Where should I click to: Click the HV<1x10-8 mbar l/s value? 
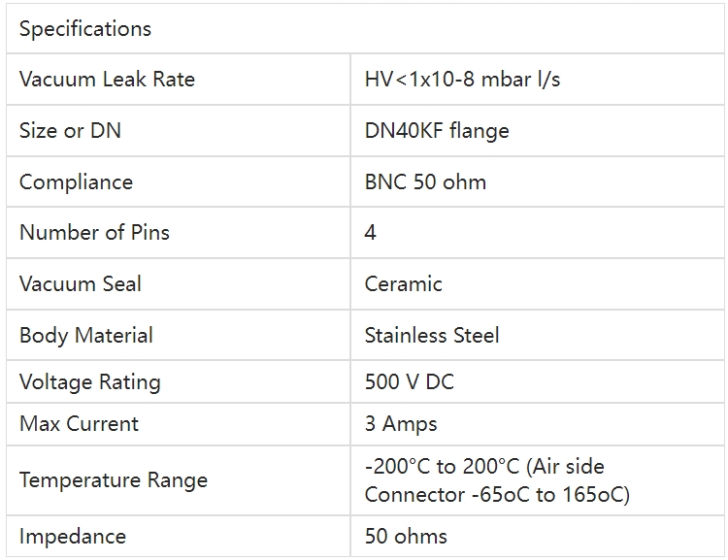point(462,80)
